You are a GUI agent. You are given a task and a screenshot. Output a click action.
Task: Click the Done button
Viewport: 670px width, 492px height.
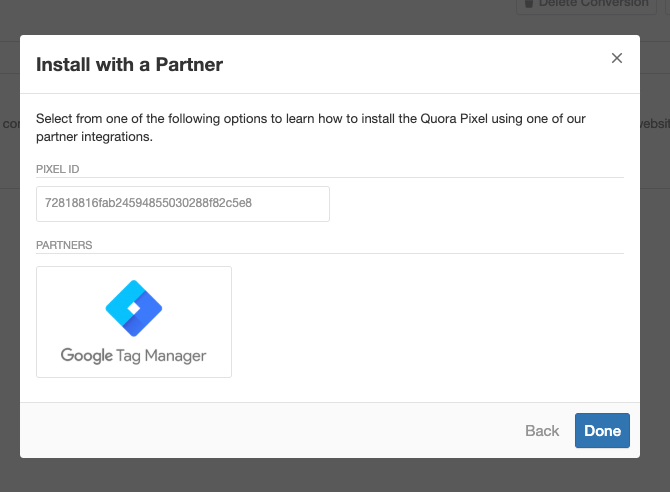(602, 430)
